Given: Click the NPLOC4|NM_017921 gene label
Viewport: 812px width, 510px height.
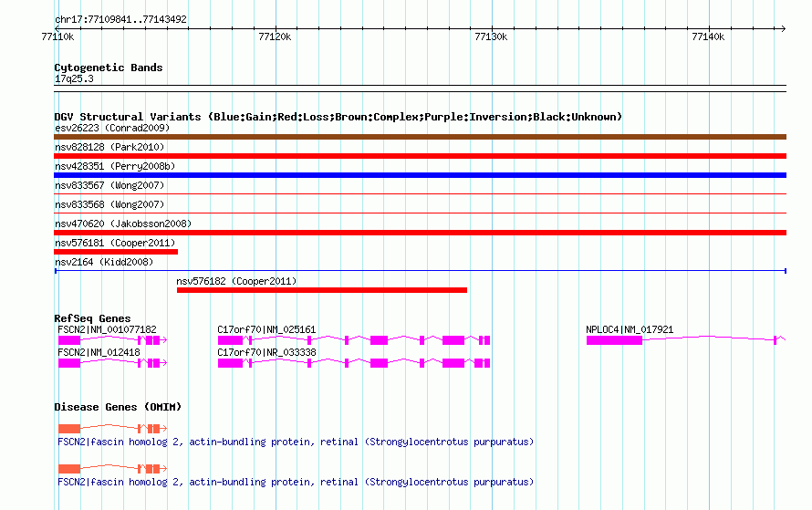Looking at the screenshot, I should [x=630, y=329].
